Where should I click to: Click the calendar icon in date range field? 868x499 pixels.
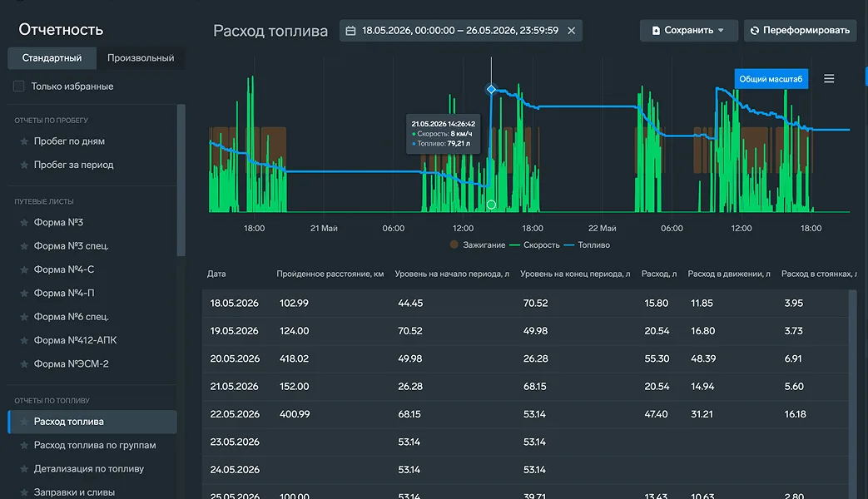coord(350,31)
